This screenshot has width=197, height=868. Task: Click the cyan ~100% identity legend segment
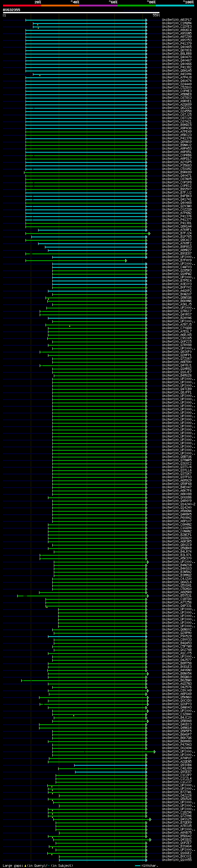click(175, 6)
